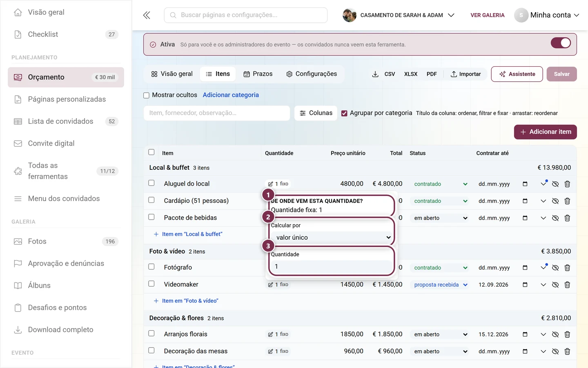The height and width of the screenshot is (368, 588).
Task: Delete Aluguel do local with trash icon
Action: [567, 184]
